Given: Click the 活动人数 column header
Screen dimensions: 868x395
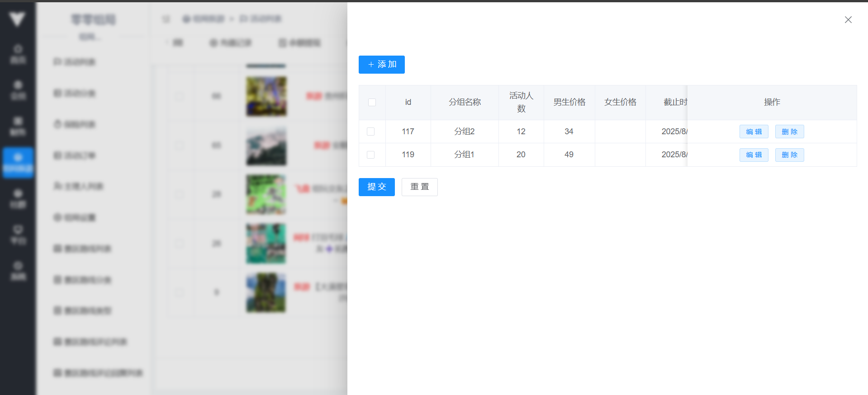Looking at the screenshot, I should tap(521, 102).
